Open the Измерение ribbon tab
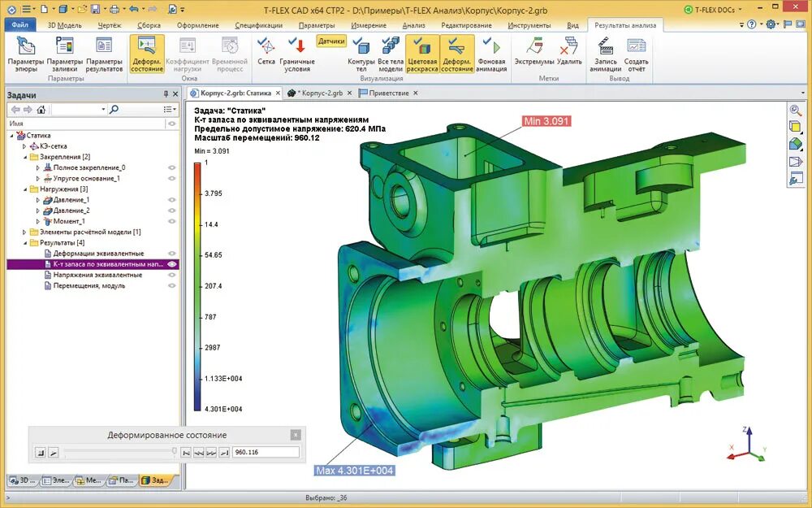812x508 pixels. pos(369,25)
